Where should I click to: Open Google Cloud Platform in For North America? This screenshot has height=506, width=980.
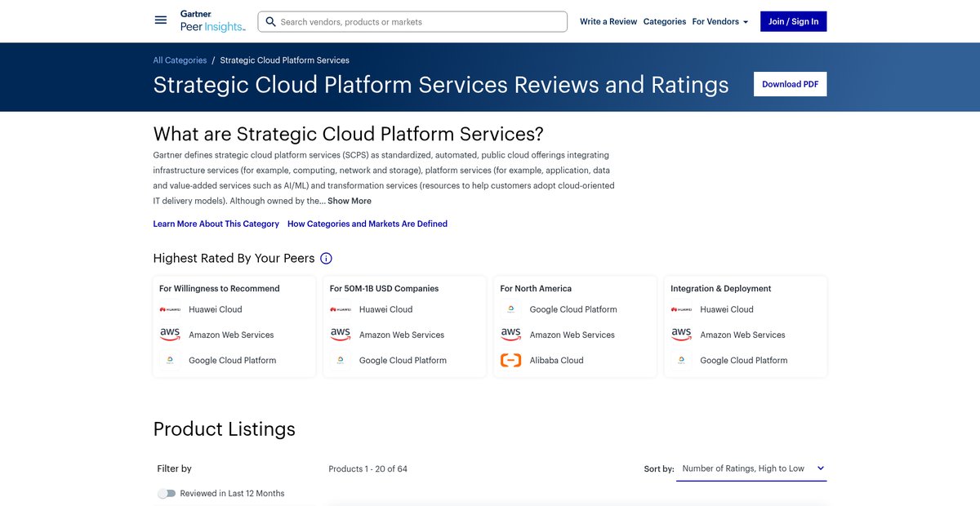[573, 309]
